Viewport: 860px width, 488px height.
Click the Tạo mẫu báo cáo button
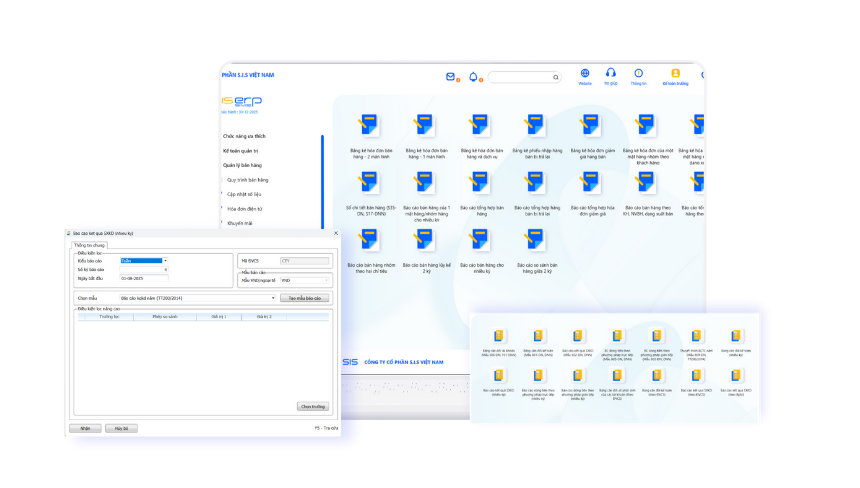tap(304, 298)
